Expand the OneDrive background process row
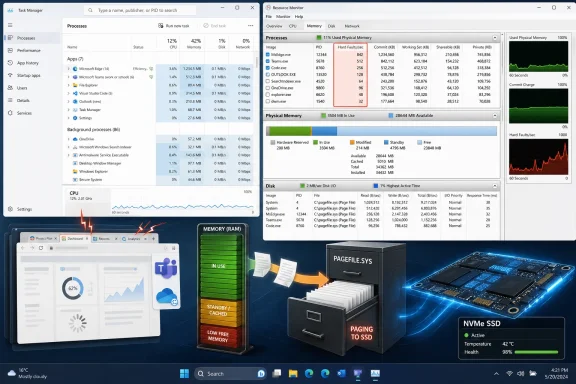The width and height of the screenshot is (576, 384). 68,139
